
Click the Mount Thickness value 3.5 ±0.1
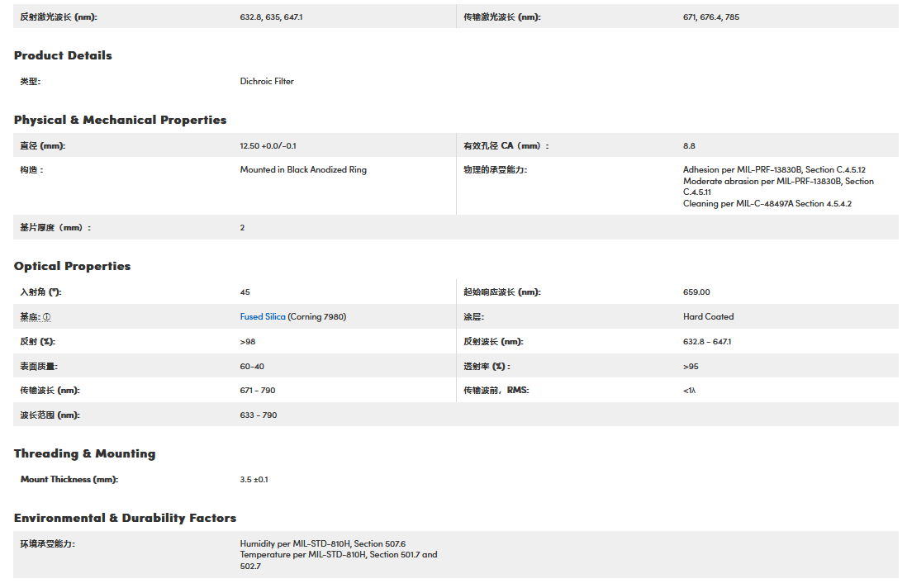254,479
